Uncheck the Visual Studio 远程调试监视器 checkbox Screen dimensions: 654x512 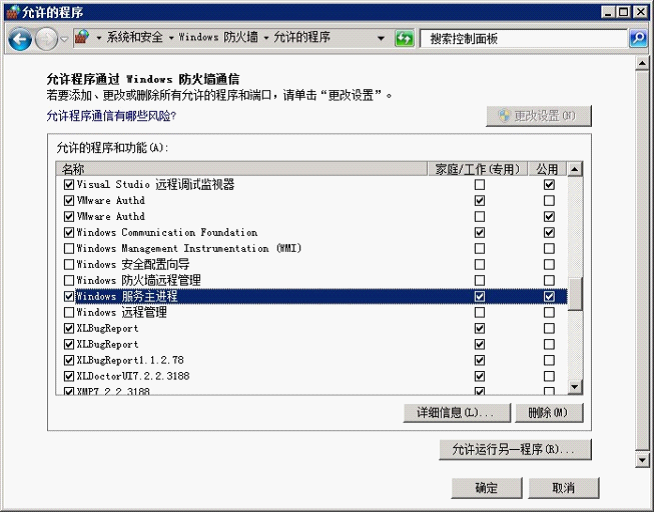click(x=69, y=185)
